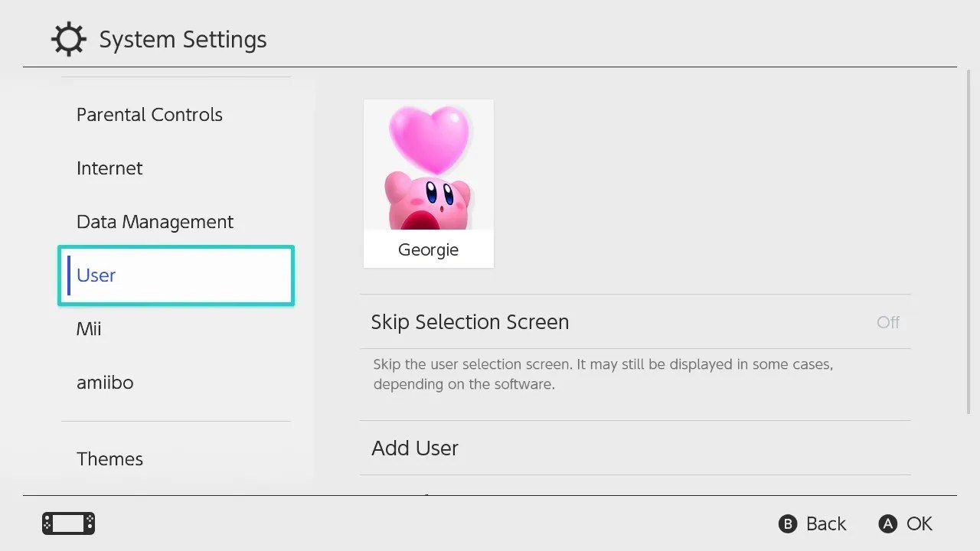
Task: Open Mii settings
Action: (x=89, y=329)
